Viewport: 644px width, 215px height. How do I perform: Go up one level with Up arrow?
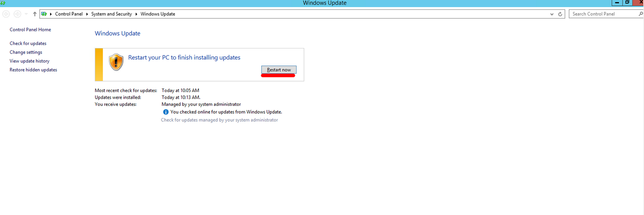pos(35,14)
